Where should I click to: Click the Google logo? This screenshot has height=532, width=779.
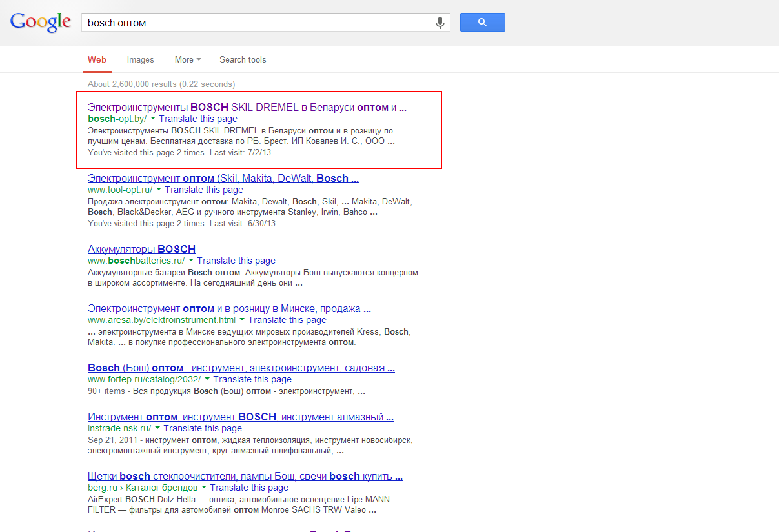point(41,23)
